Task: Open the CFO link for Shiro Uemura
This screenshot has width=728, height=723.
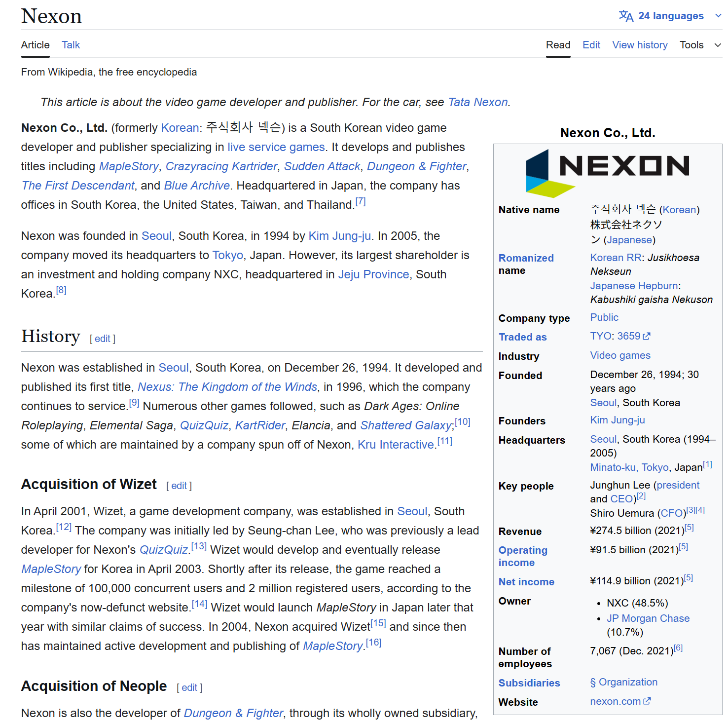Action: click(671, 513)
